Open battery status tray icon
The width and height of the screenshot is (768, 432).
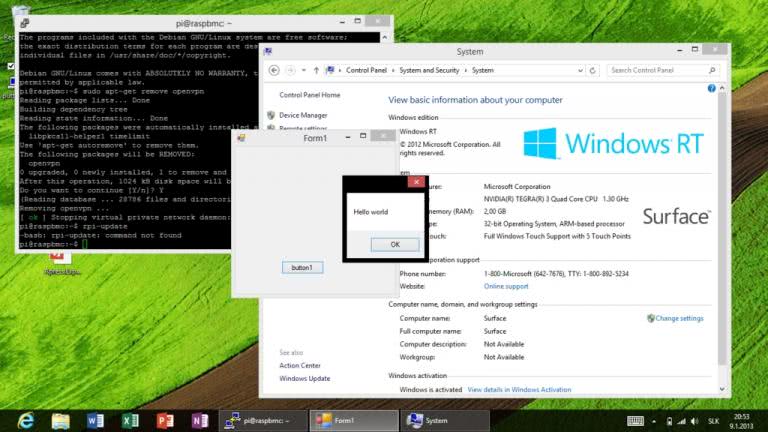pos(669,421)
